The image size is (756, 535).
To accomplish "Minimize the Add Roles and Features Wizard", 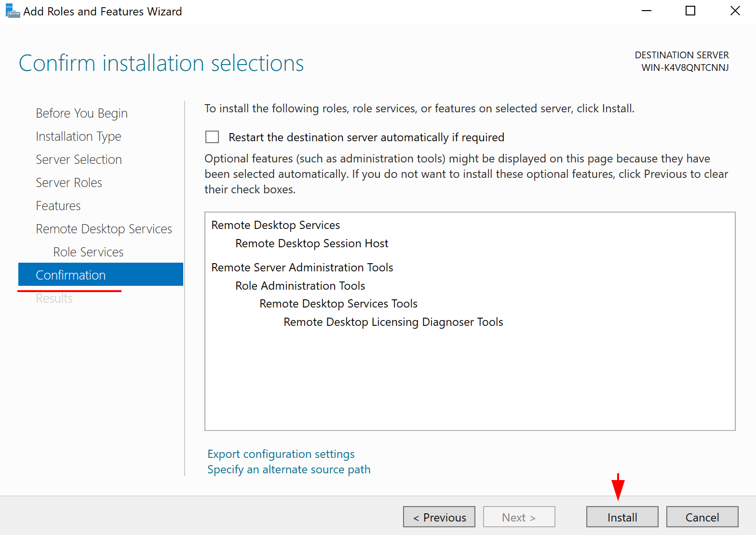I will (x=647, y=11).
